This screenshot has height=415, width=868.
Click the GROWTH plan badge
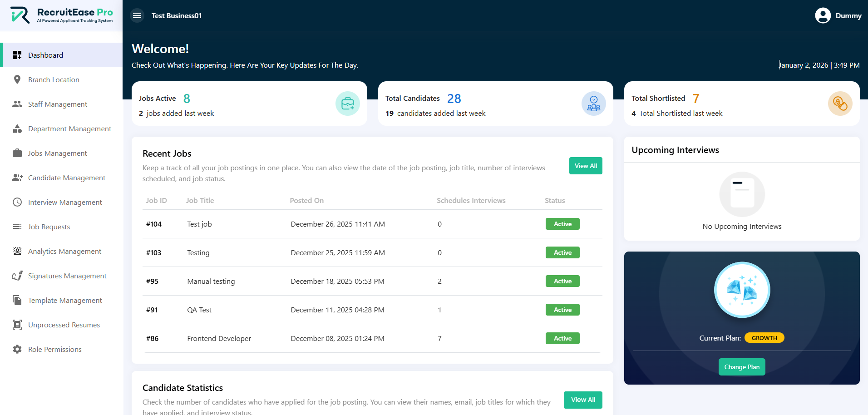click(764, 337)
